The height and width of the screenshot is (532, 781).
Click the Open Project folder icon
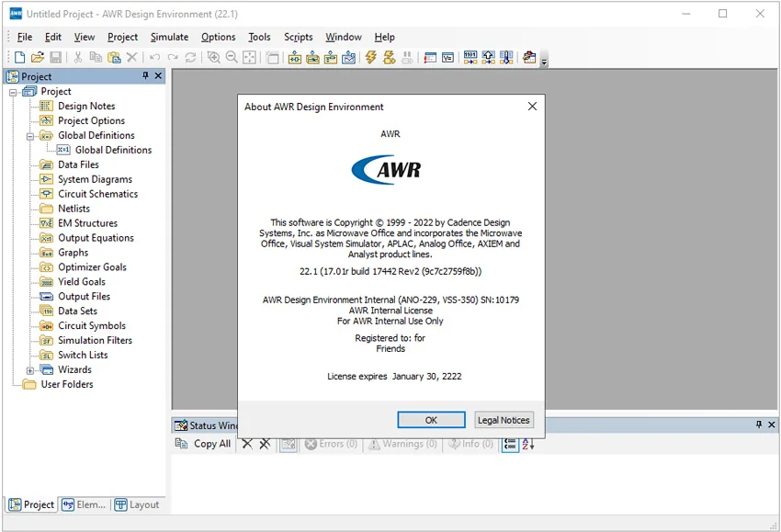tap(38, 57)
